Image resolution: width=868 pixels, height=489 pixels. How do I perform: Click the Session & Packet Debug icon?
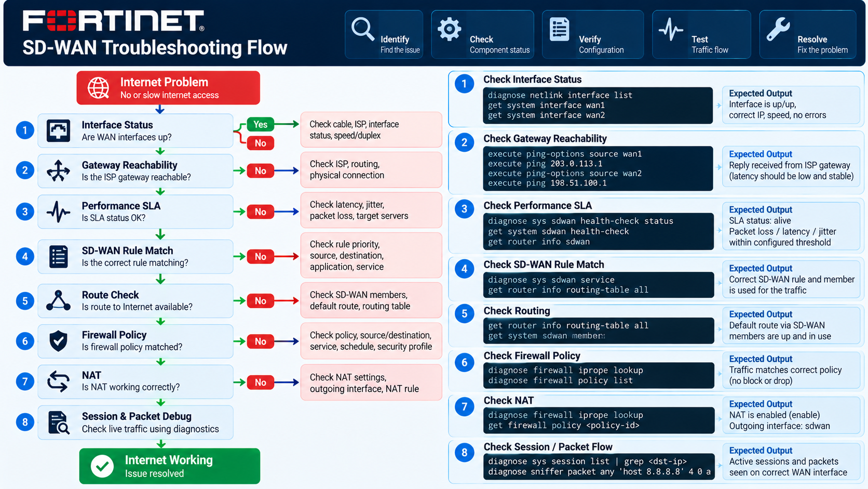coord(58,422)
